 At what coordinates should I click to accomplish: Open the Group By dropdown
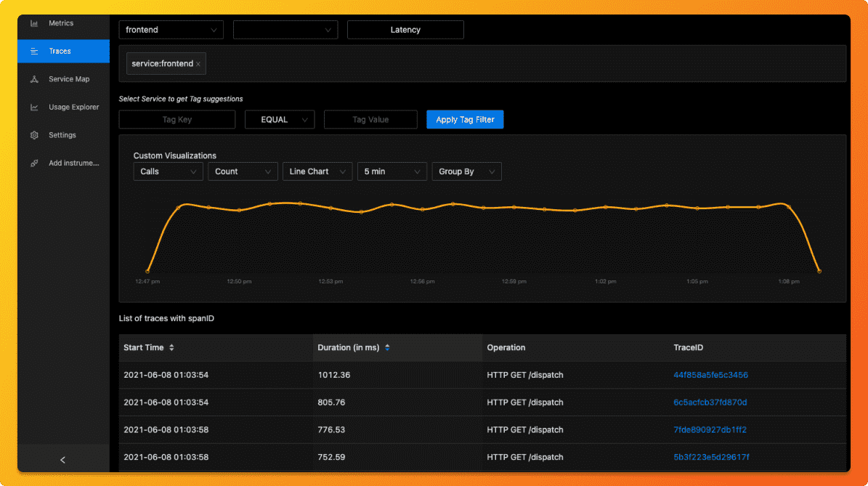pos(466,171)
